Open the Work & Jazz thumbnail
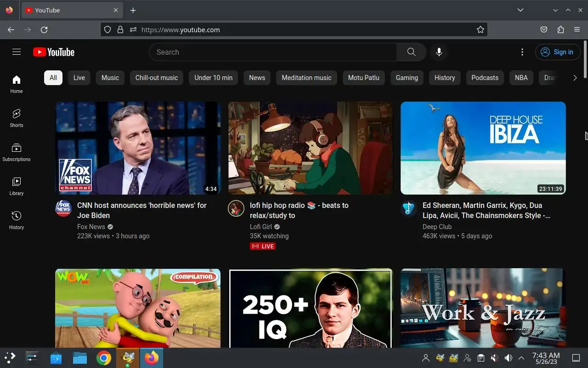Screen dimensions: 588x368 coord(483,308)
